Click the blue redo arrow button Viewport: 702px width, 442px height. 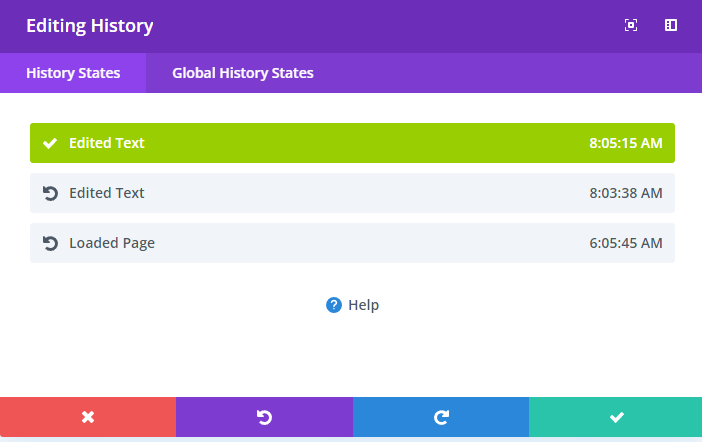point(441,417)
